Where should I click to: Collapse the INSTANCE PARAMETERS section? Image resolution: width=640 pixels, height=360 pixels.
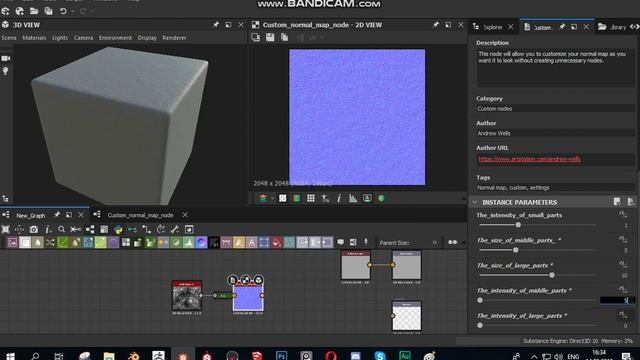(475, 202)
